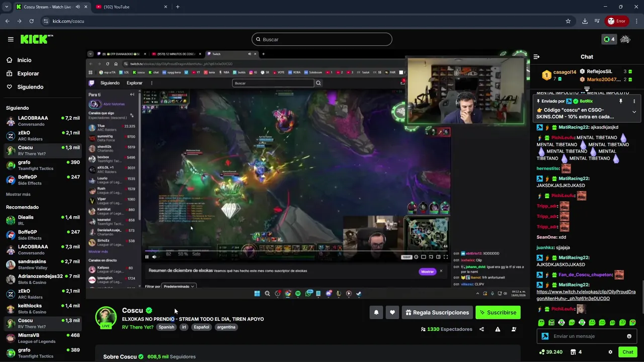
Task: Open the emote picker in message box
Action: (629, 336)
